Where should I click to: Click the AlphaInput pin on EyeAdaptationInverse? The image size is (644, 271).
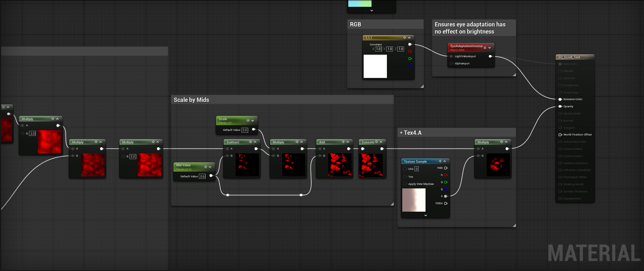[451, 64]
